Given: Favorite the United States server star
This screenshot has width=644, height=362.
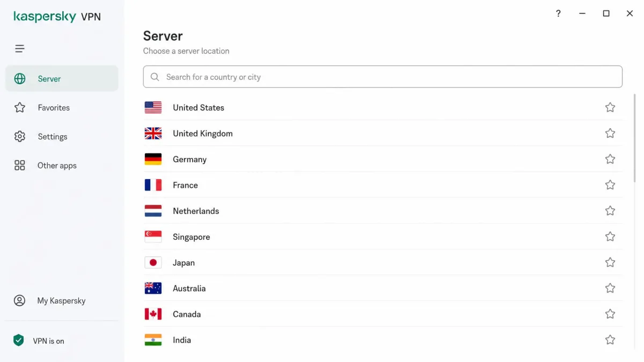Looking at the screenshot, I should tap(610, 107).
